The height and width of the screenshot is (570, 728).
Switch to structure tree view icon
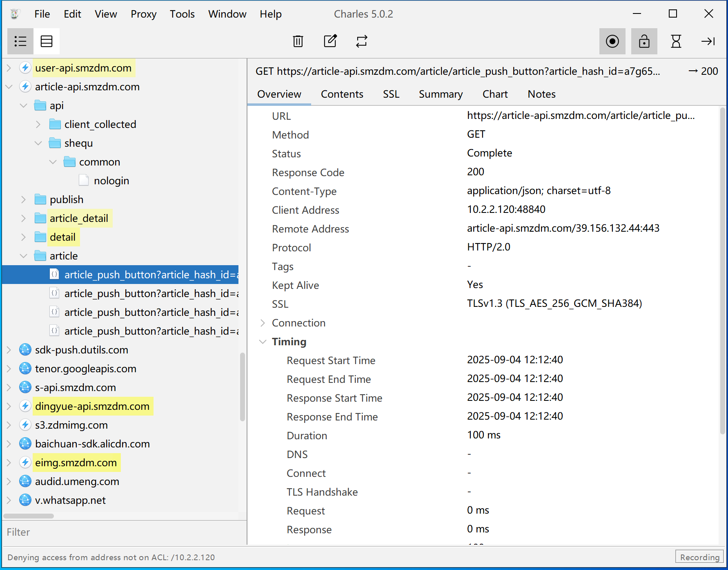tap(20, 41)
